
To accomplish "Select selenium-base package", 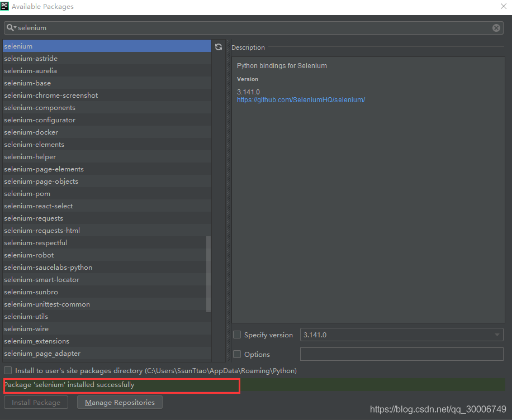I will point(107,83).
